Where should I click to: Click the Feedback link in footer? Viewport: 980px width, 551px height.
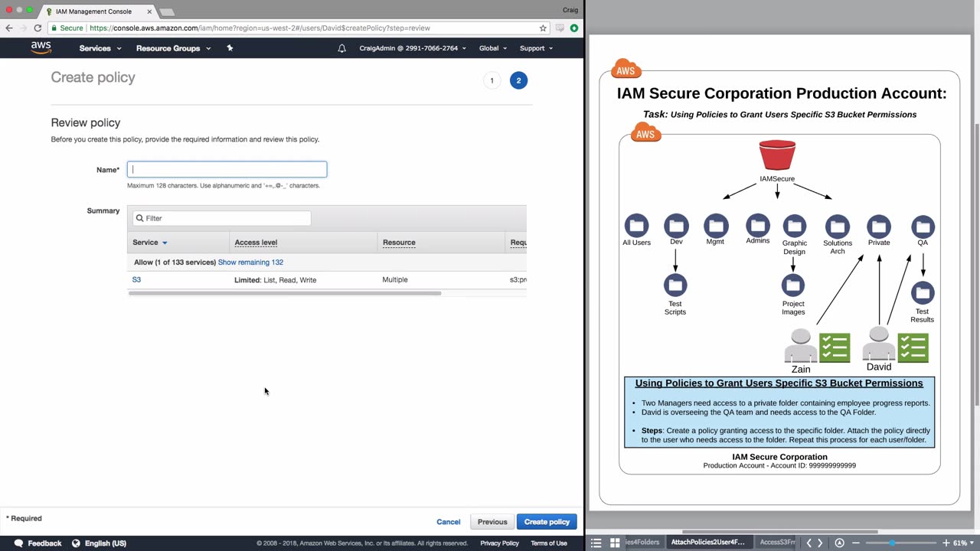tap(44, 543)
